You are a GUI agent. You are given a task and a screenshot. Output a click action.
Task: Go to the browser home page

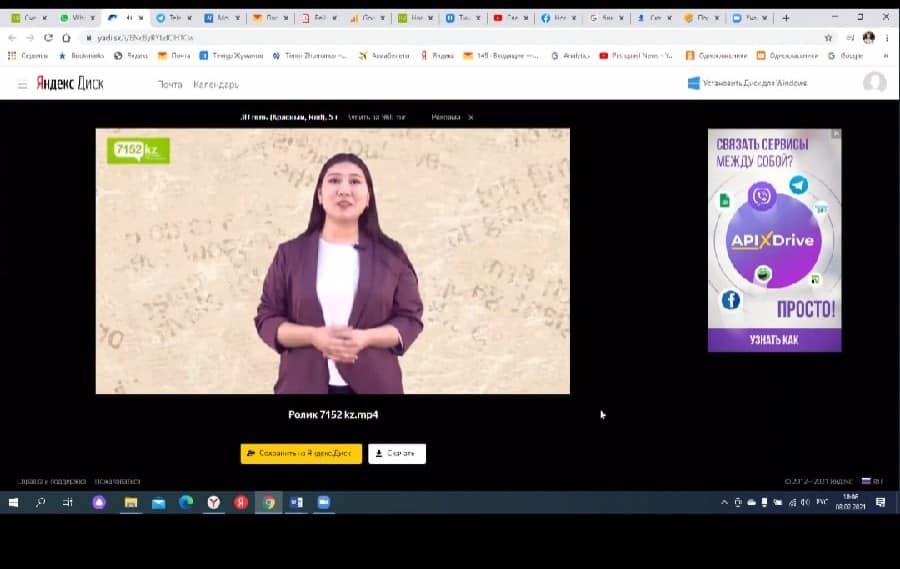(67, 38)
